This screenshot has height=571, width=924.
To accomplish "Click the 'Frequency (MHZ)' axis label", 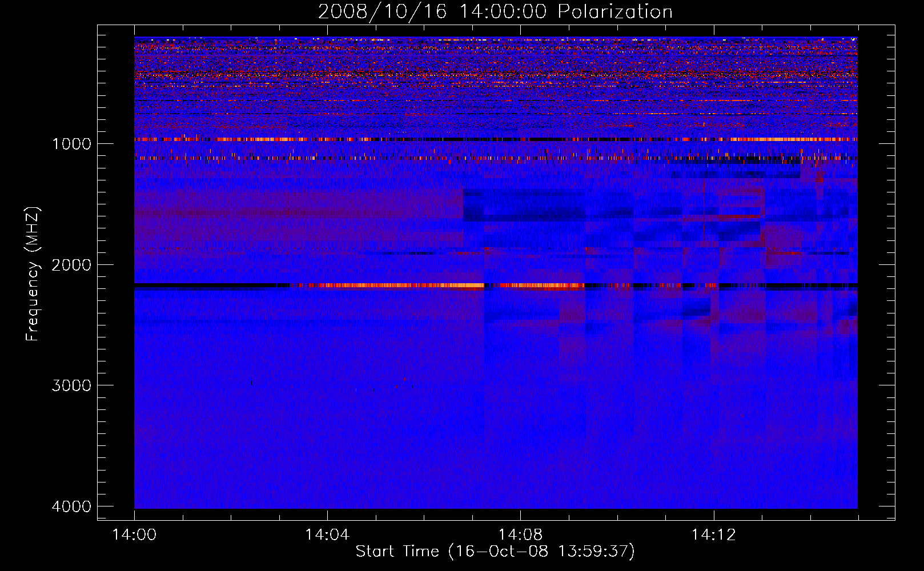I will pyautogui.click(x=33, y=274).
